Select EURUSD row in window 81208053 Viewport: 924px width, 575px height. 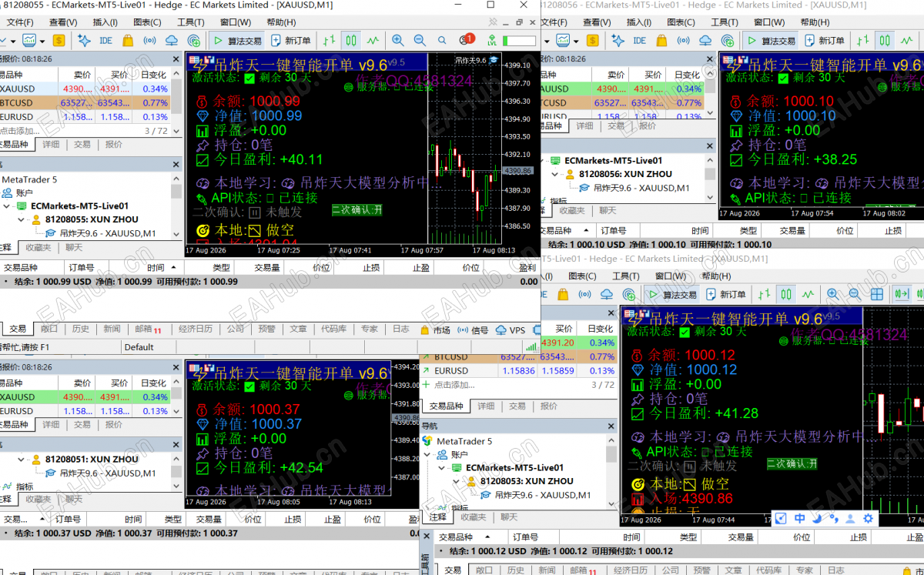click(x=517, y=371)
